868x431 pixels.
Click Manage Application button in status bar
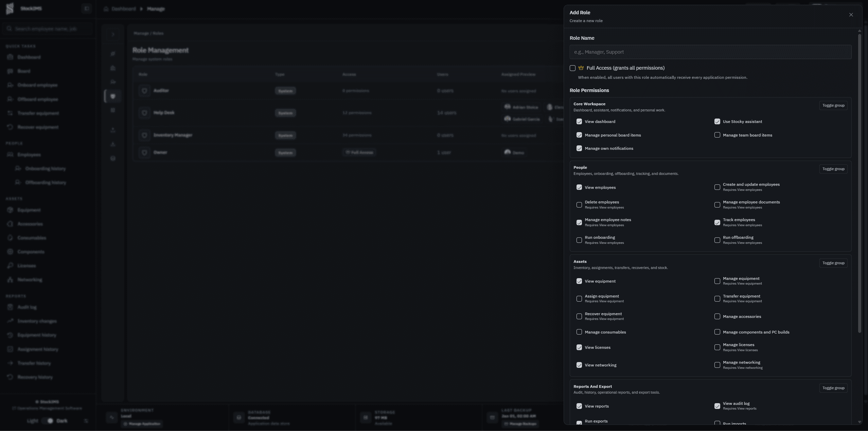[142, 424]
